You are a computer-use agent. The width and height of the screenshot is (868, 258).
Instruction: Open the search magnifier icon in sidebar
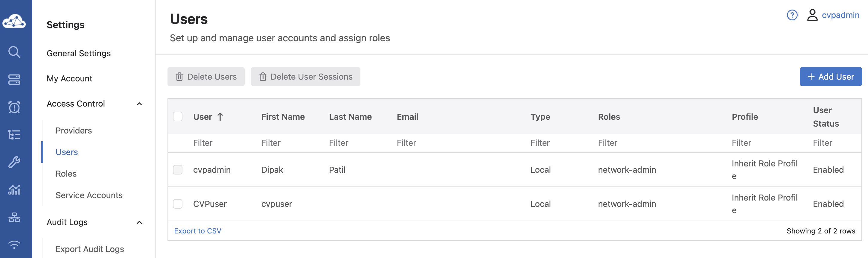coord(14,52)
